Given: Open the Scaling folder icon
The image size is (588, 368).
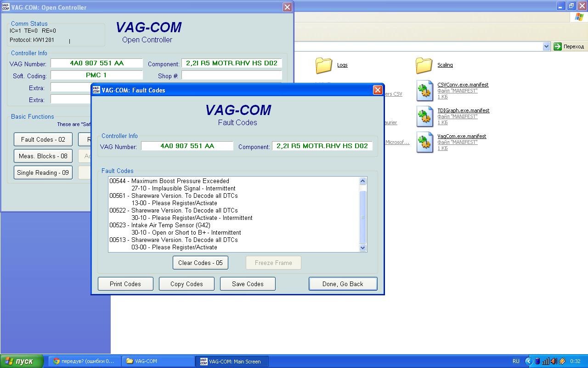Looking at the screenshot, I should pos(424,65).
